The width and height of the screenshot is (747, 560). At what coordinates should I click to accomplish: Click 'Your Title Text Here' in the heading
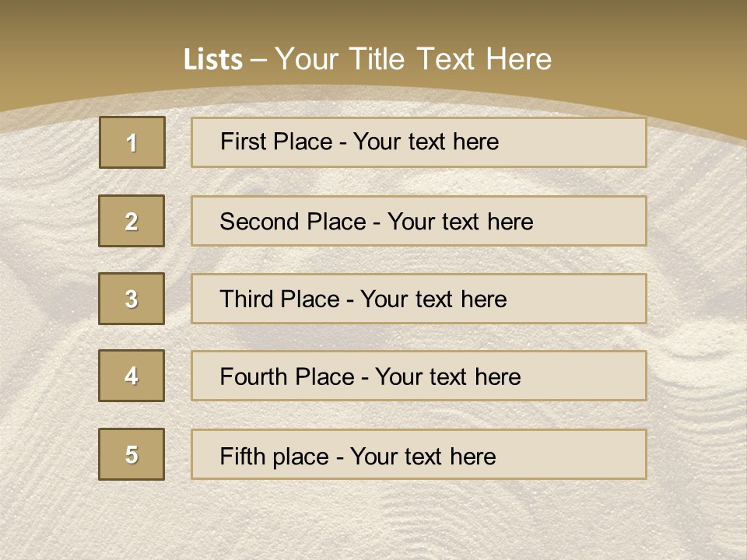point(413,59)
